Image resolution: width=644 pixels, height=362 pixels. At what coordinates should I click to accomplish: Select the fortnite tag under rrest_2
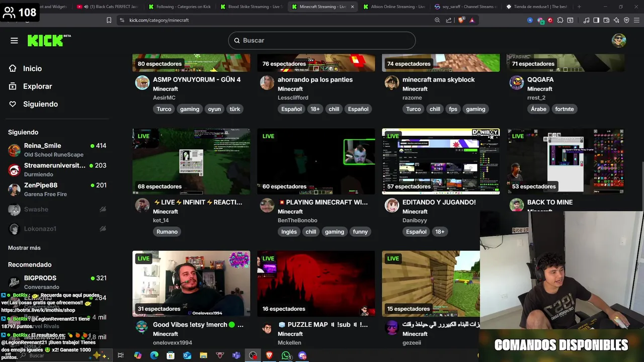tap(565, 109)
